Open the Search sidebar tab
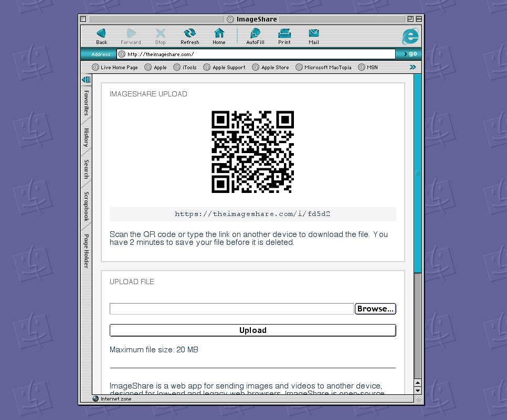 (x=86, y=169)
